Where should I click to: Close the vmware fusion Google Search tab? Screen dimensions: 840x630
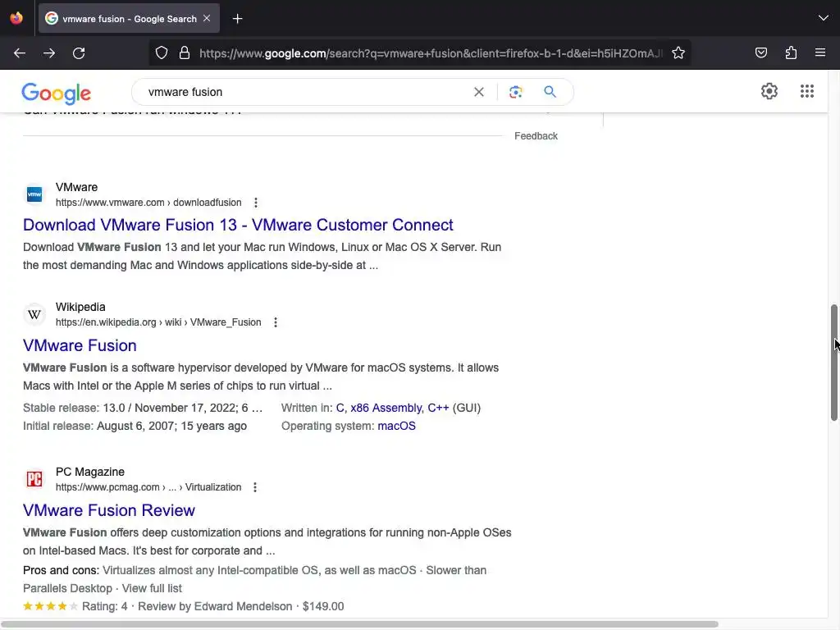pyautogui.click(x=207, y=18)
